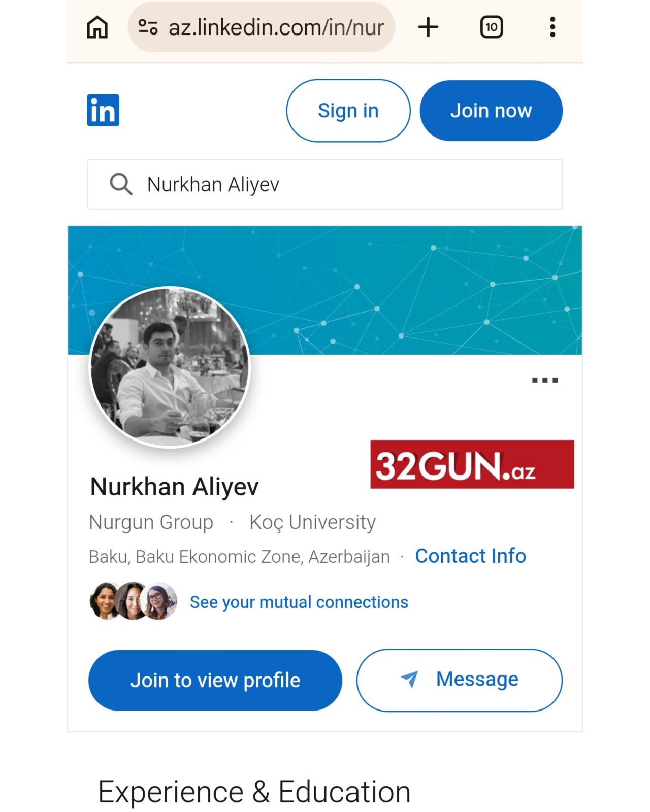Open the Contact Info link
This screenshot has width=650, height=812.
pyautogui.click(x=470, y=556)
